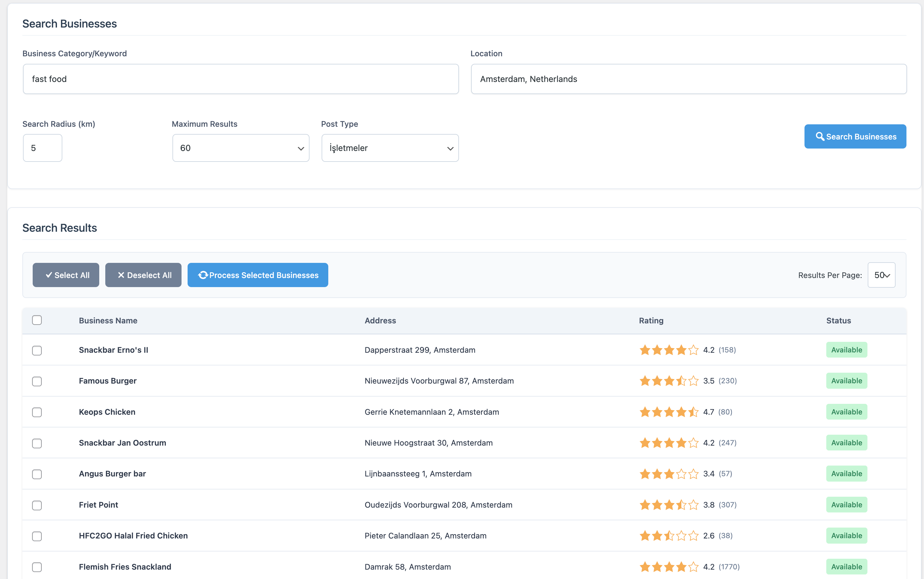The height and width of the screenshot is (579, 924).
Task: Open the Maximum Results dropdown
Action: click(x=241, y=148)
